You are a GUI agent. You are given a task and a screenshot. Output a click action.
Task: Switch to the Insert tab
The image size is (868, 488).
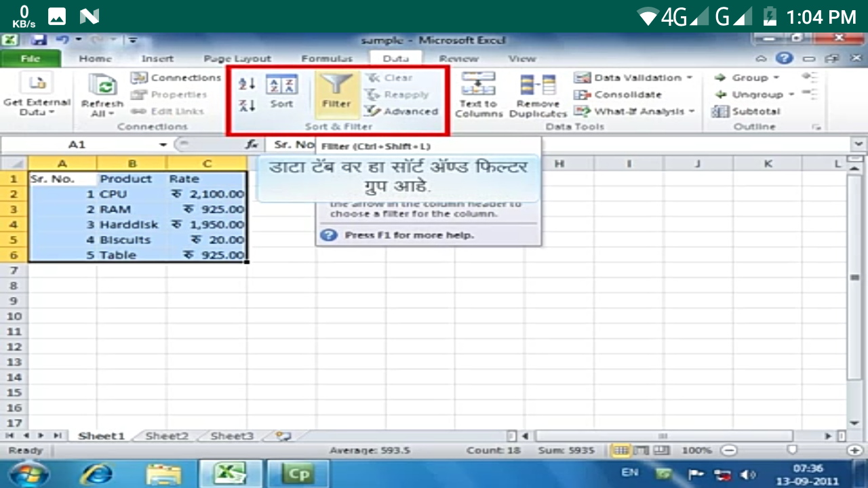[x=157, y=59]
